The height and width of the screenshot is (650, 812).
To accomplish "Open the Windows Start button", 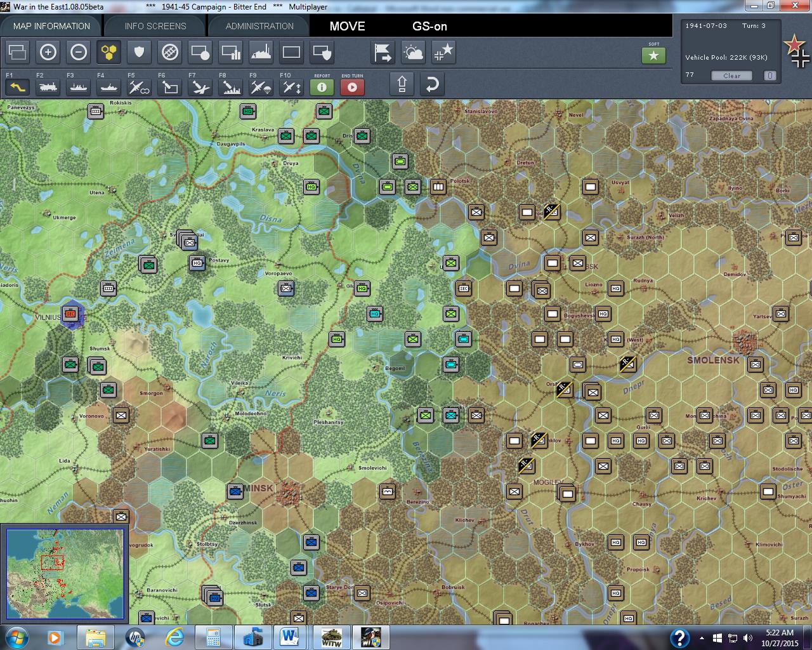I will click(x=16, y=637).
